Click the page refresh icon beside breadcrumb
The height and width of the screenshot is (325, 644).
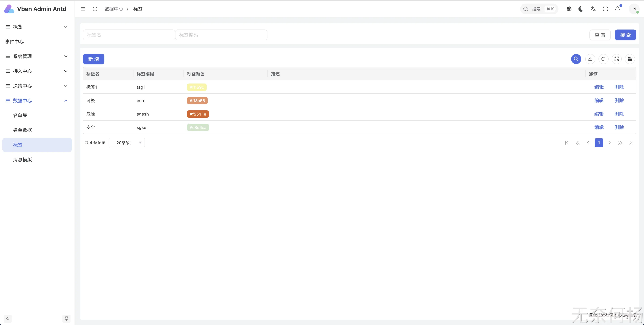(95, 9)
